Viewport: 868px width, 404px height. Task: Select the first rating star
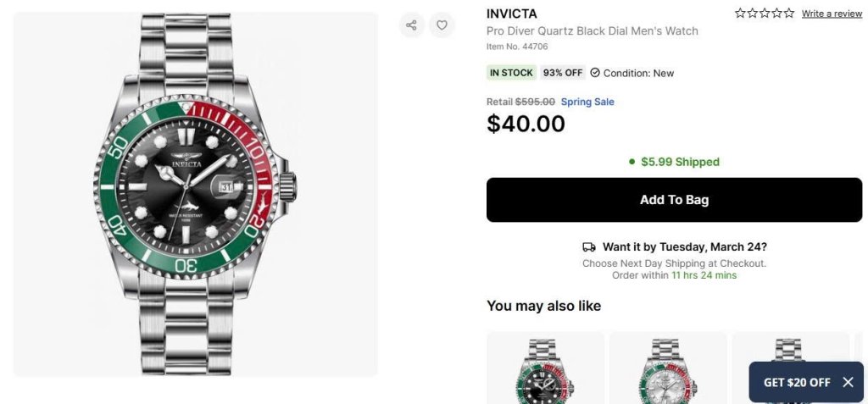[740, 13]
